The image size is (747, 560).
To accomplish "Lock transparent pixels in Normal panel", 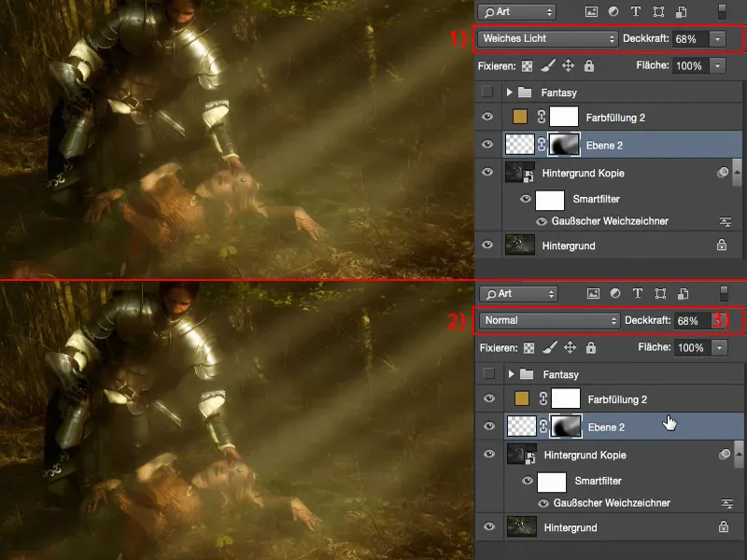I will [x=529, y=347].
